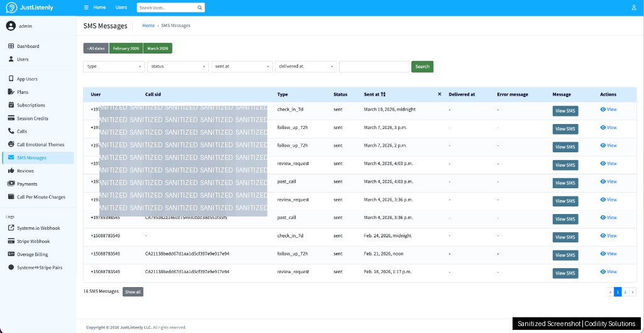
Task: Click the call sid in the Feb. 18 review_request row
Action: click(x=187, y=272)
